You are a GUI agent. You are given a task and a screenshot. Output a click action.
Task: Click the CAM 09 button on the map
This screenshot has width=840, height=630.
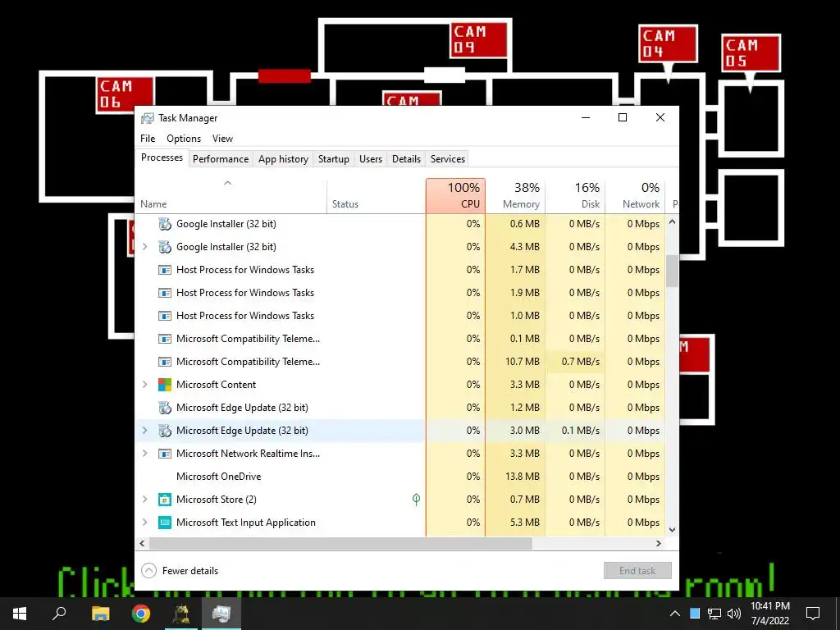[479, 39]
